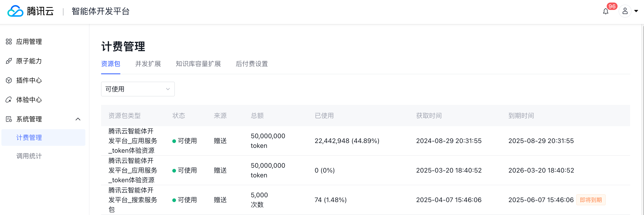This screenshot has width=644, height=215.
Task: Open the user avatar icon
Action: pos(625,11)
